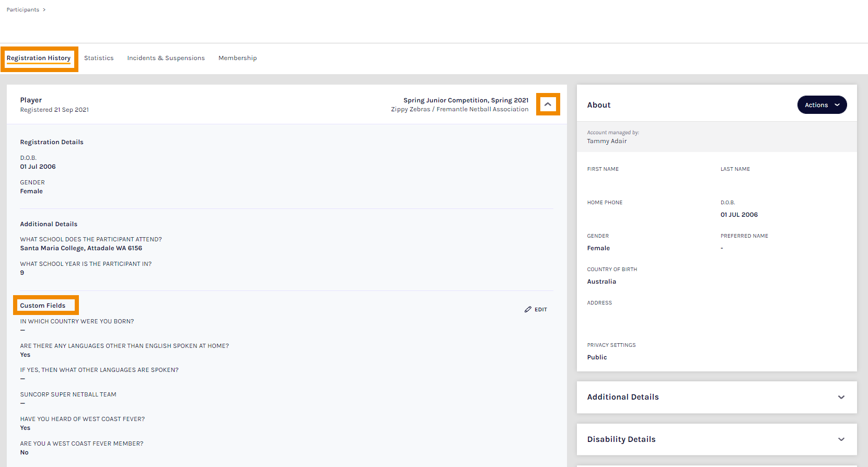Switch to the Statistics tab

pyautogui.click(x=99, y=58)
